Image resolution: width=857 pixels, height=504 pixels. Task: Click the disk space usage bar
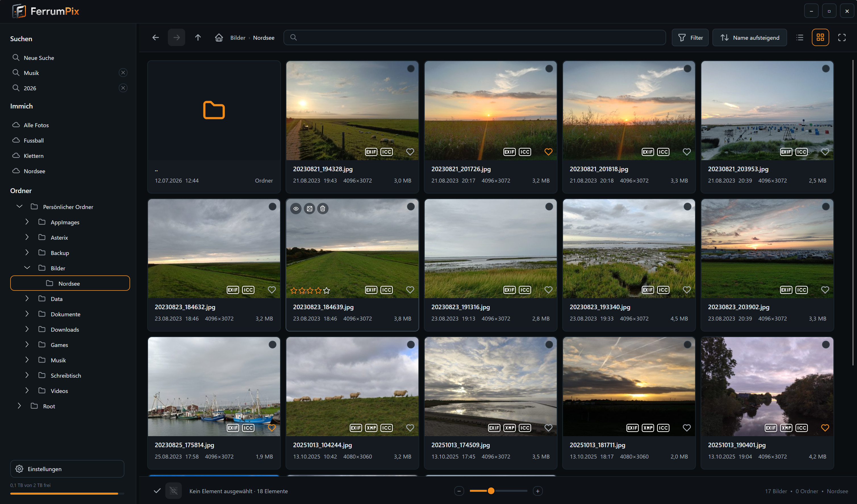coord(67,493)
